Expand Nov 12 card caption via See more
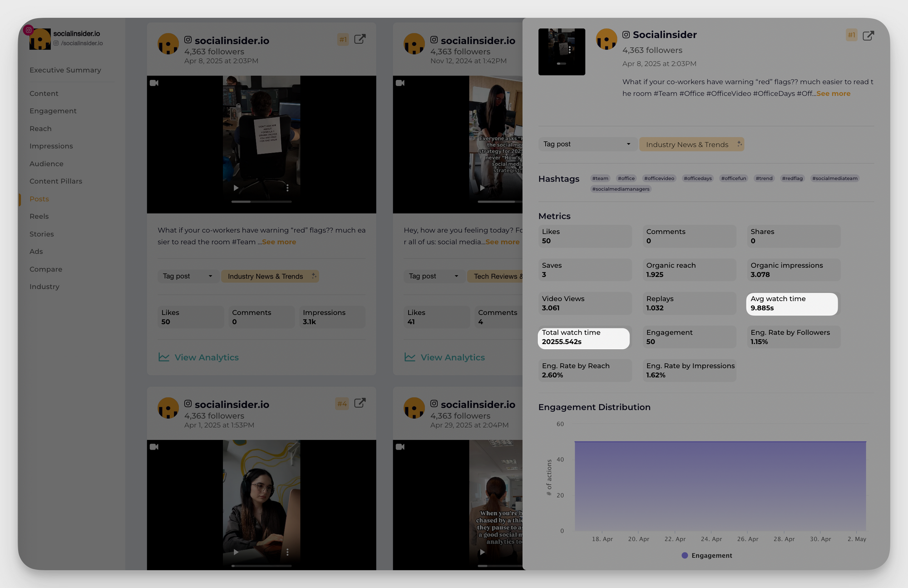The height and width of the screenshot is (588, 908). (x=503, y=242)
